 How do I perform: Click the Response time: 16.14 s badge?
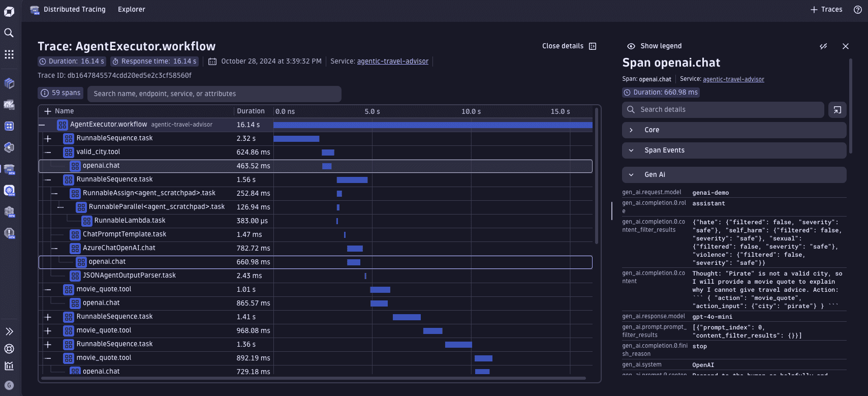(154, 62)
